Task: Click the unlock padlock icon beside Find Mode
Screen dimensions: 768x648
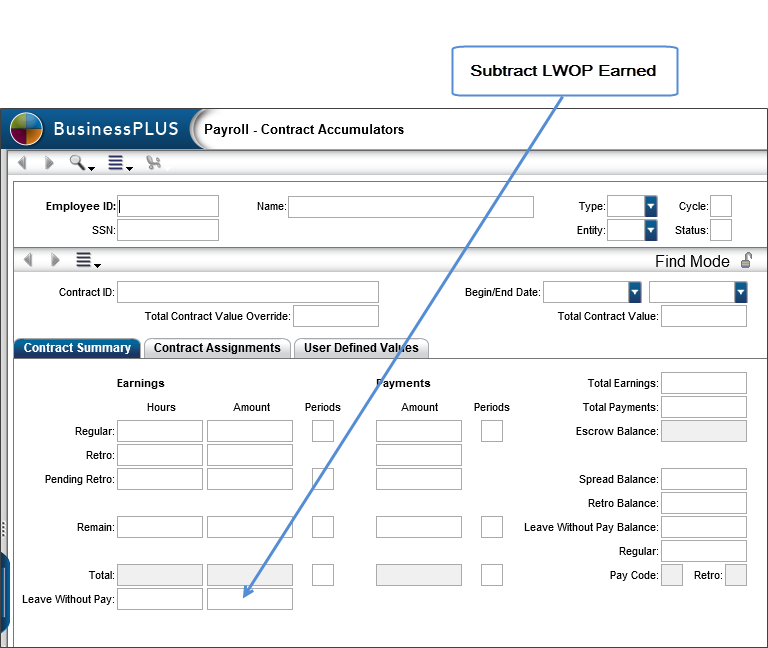Action: [x=746, y=261]
